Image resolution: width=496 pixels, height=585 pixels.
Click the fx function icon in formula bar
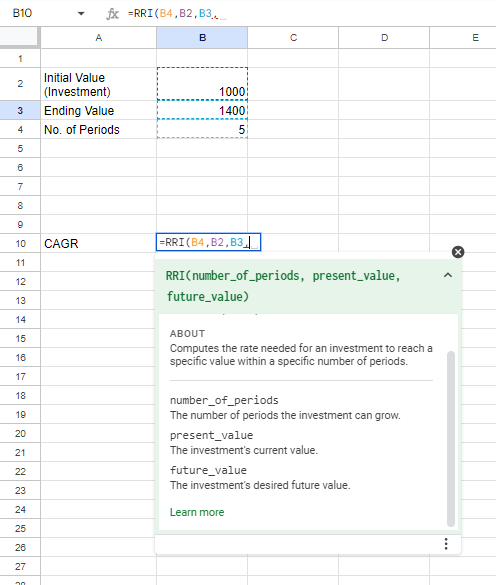(112, 14)
